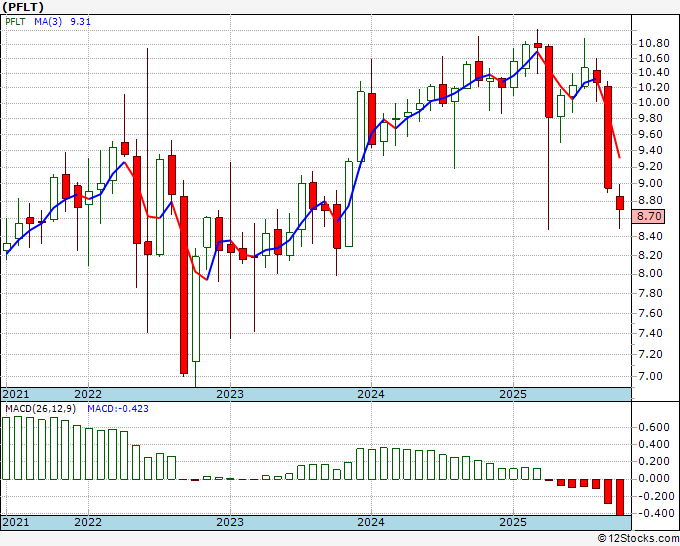Screen dimensions: 680x546
Task: Click the 9.40 price axis label
Action: [x=650, y=150]
